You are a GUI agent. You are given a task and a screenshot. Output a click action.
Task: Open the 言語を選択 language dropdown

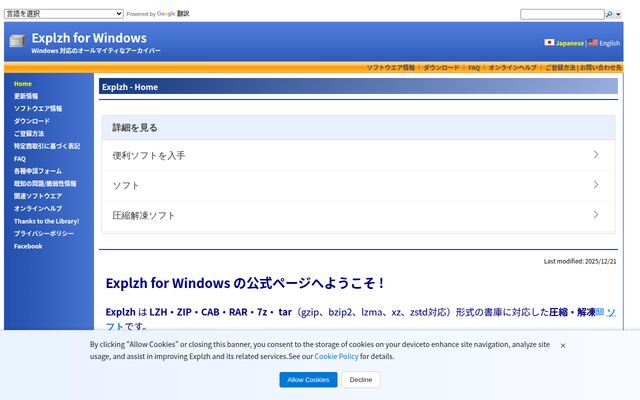pos(64,13)
